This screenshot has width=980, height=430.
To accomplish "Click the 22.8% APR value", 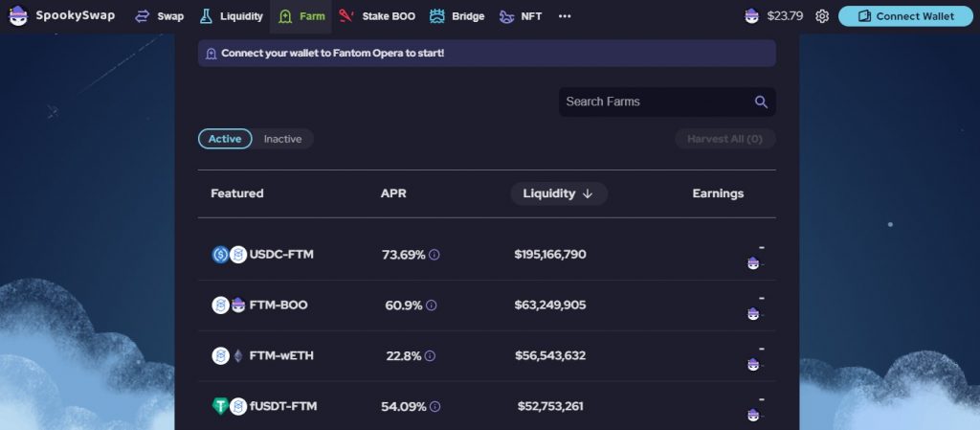I will tap(404, 355).
